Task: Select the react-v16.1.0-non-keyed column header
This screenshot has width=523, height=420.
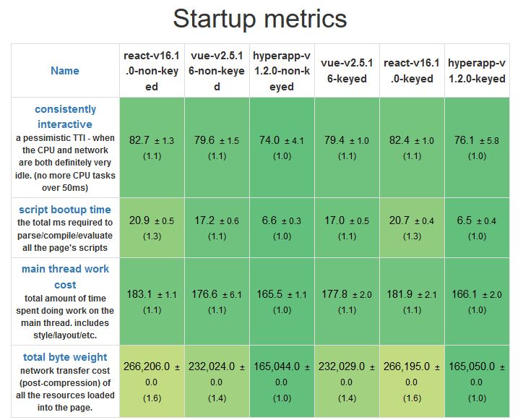Action: 152,71
